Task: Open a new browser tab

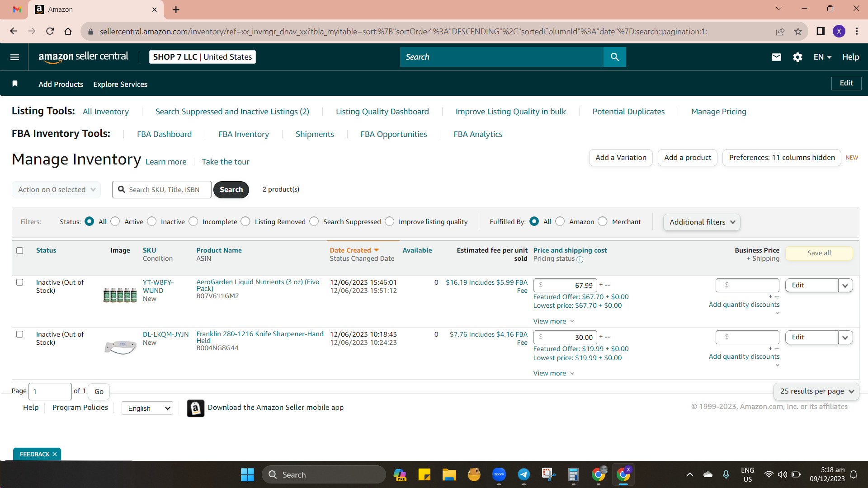Action: [x=176, y=9]
